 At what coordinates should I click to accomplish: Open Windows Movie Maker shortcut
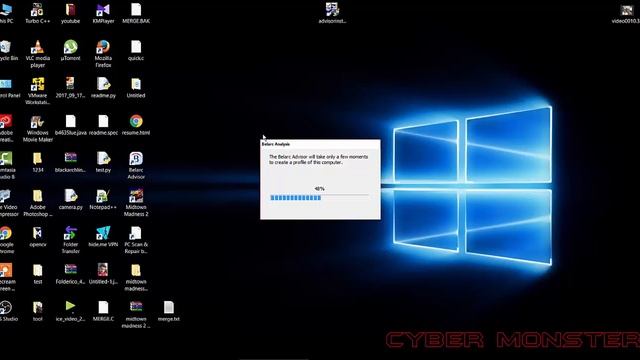click(x=37, y=122)
